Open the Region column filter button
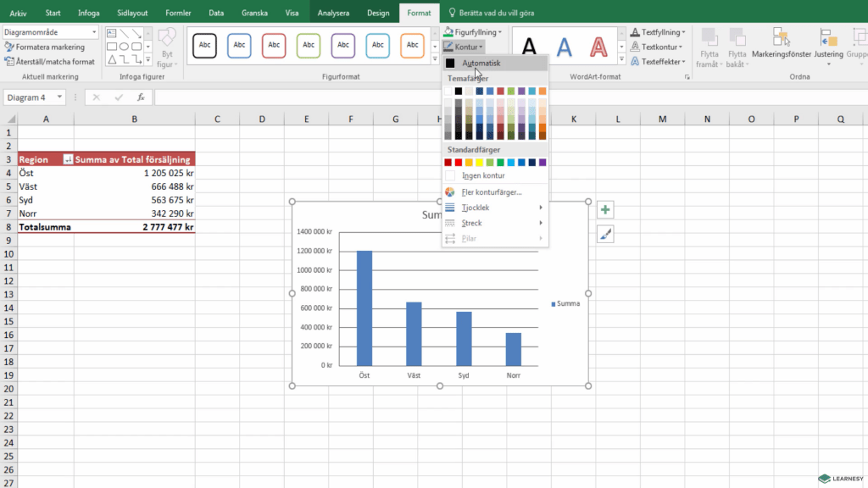The width and height of the screenshot is (868, 488). coord(68,159)
